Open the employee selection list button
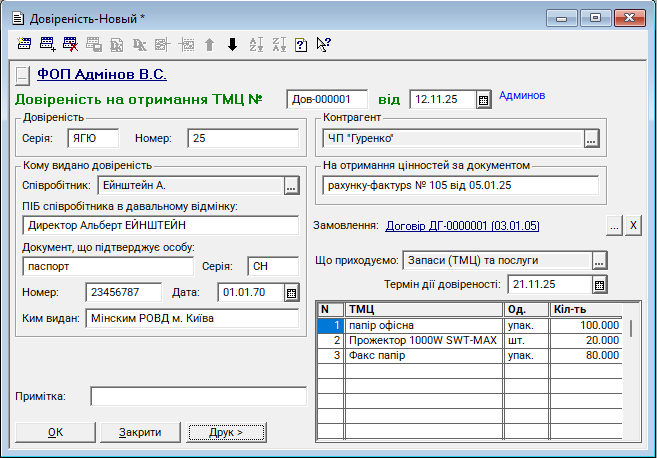Image resolution: width=657 pixels, height=458 pixels. click(291, 186)
